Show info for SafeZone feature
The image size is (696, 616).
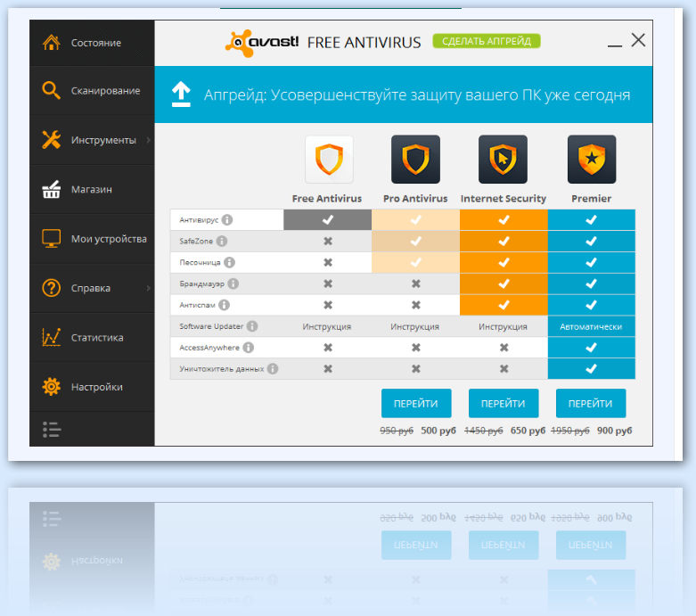[222, 242]
